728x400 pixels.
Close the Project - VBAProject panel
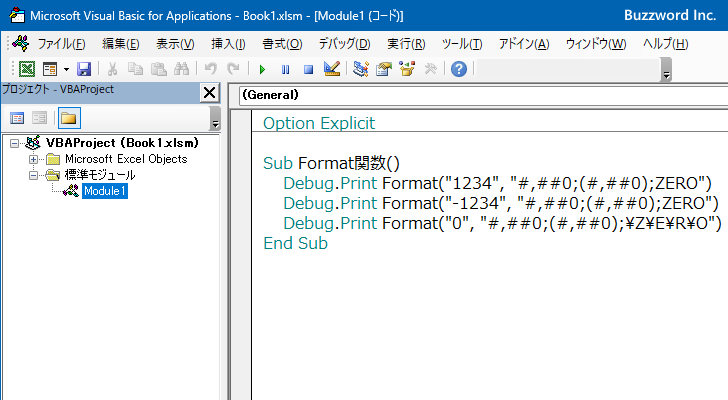coord(209,93)
